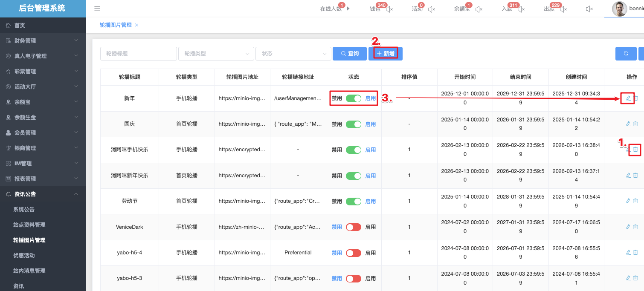This screenshot has width=644, height=291.
Task: Open the 状态 dropdown filter
Action: coord(293,54)
